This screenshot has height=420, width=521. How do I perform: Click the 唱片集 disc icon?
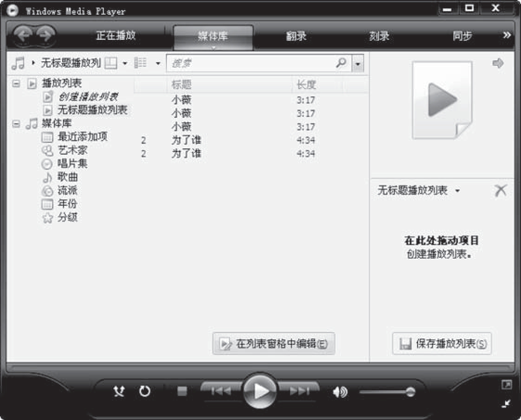coord(47,164)
